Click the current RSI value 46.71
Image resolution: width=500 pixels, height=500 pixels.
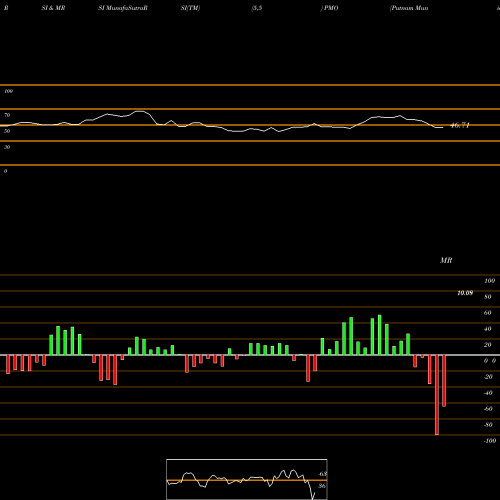coord(460,125)
